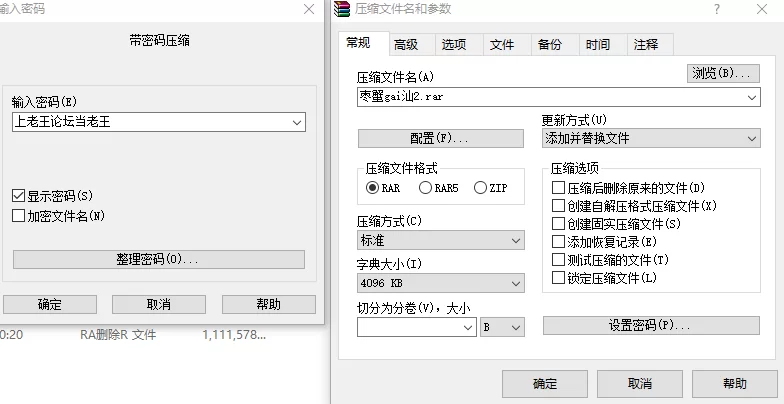The image size is (784, 404).
Task: Click the question mark help icon in title bar
Action: pyautogui.click(x=717, y=9)
